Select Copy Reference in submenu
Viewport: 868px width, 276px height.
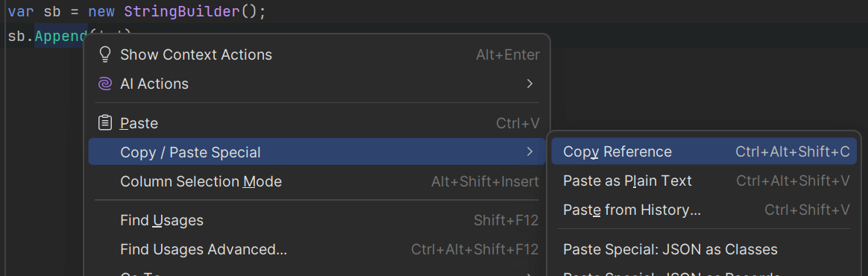pyautogui.click(x=704, y=151)
